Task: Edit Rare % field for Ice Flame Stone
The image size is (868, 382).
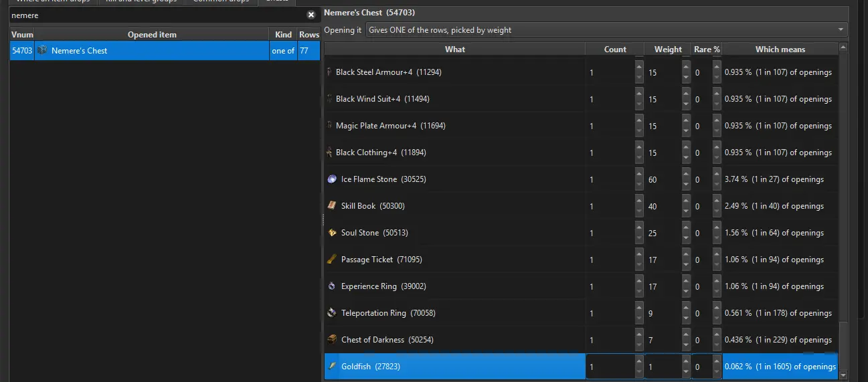Action: tap(702, 179)
